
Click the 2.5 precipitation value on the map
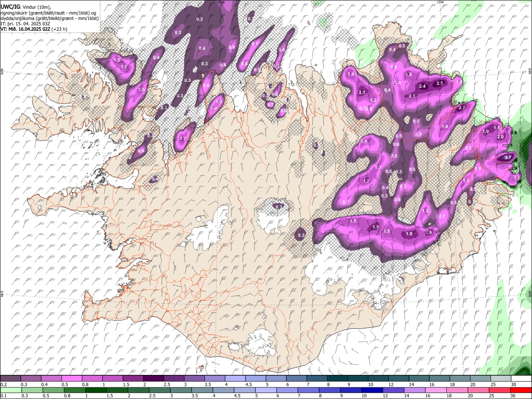click(x=440, y=84)
